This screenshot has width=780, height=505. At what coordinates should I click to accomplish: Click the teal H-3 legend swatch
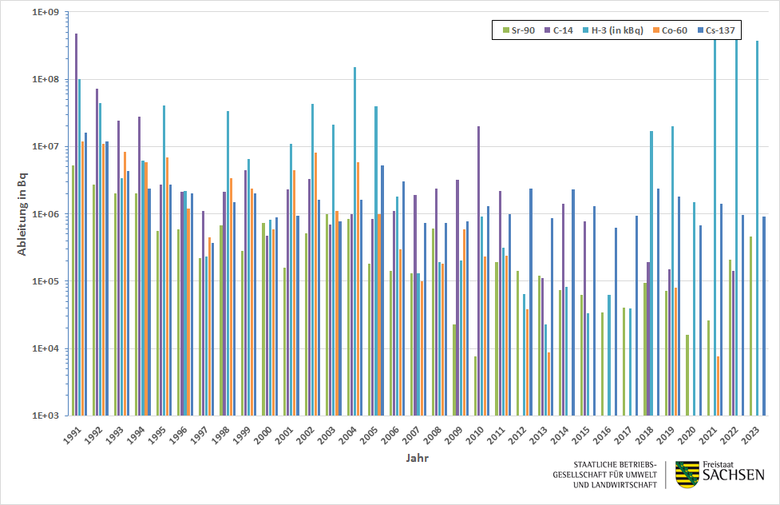590,31
